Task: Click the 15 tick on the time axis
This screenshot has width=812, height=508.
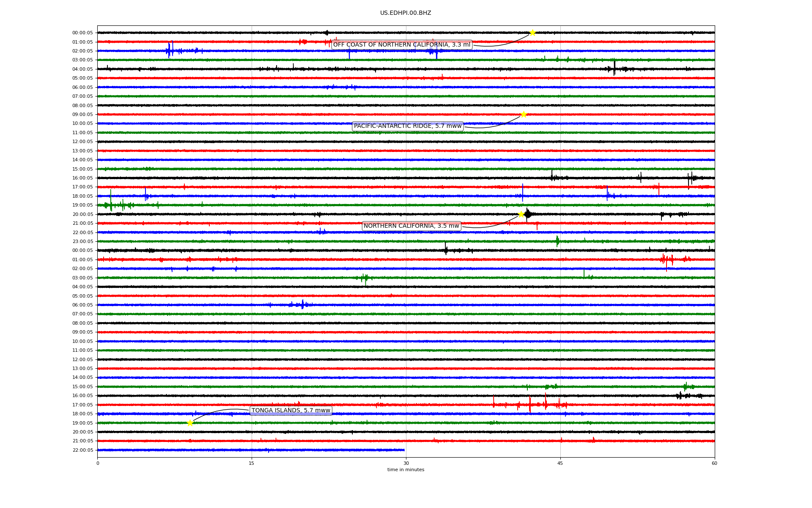Action: pyautogui.click(x=252, y=463)
